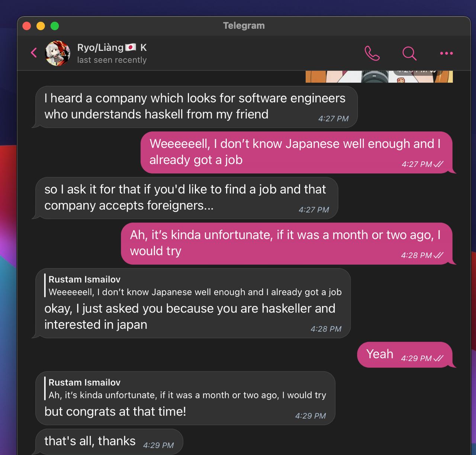476x455 pixels.
Task: Click read checkmarks on 'Yeah' message
Action: (439, 358)
